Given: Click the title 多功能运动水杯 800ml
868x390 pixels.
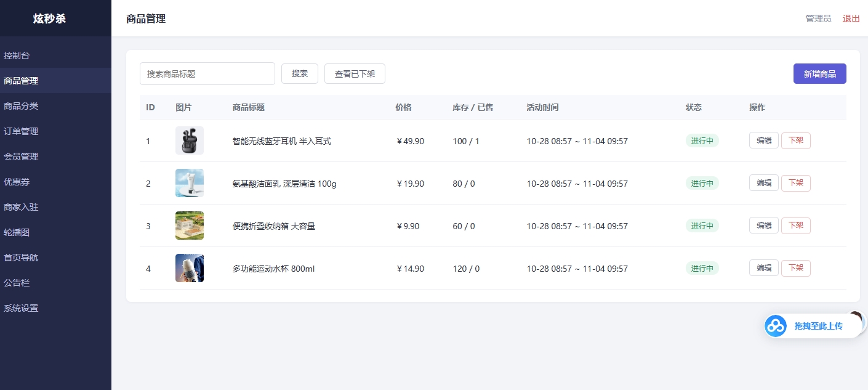Looking at the screenshot, I should [274, 269].
